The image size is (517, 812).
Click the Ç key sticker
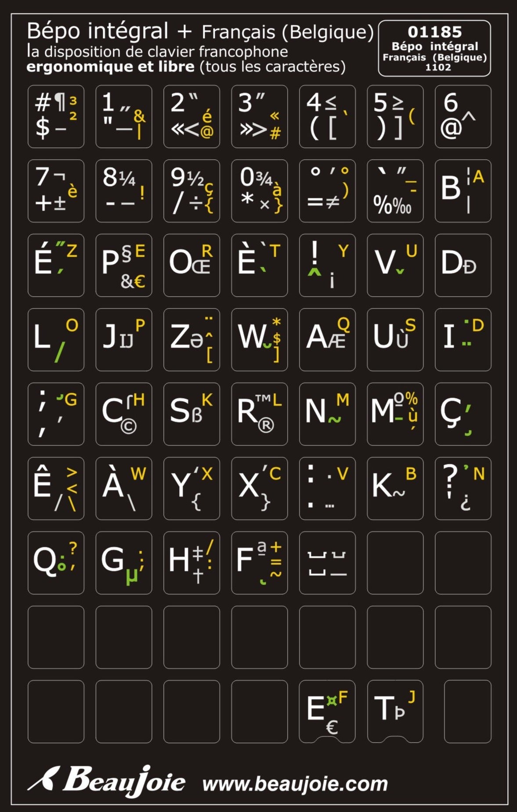pyautogui.click(x=463, y=414)
